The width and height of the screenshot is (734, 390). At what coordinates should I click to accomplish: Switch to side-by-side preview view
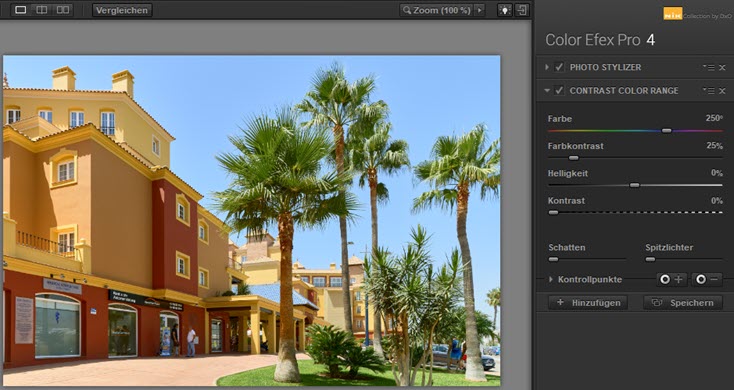tap(63, 10)
